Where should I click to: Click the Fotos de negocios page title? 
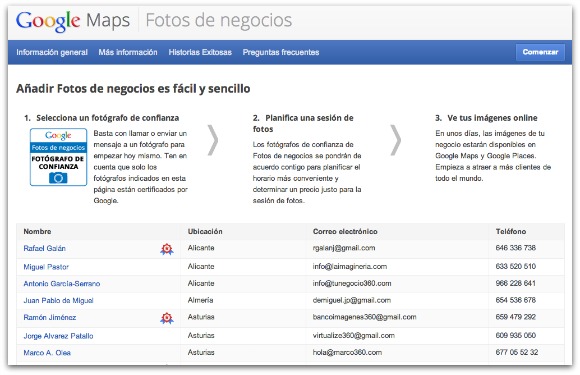(x=219, y=20)
